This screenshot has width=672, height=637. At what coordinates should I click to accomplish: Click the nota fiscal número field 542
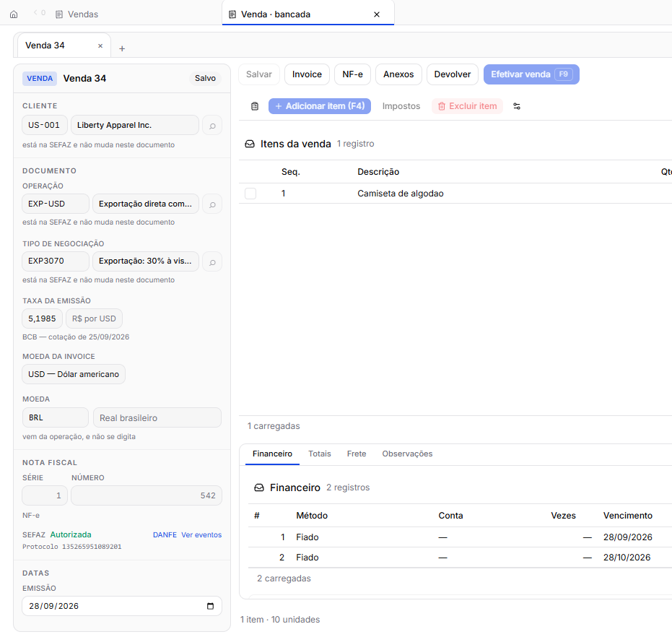coord(147,495)
